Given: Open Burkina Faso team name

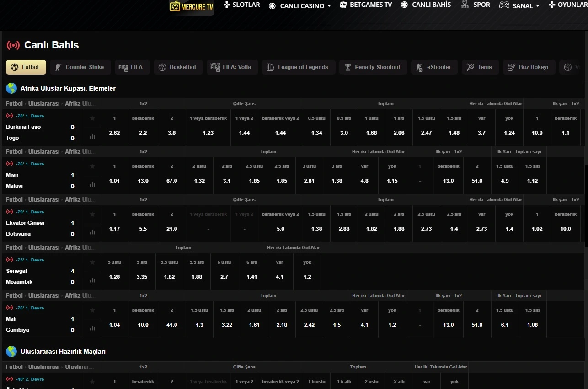Looking at the screenshot, I should (23, 127).
